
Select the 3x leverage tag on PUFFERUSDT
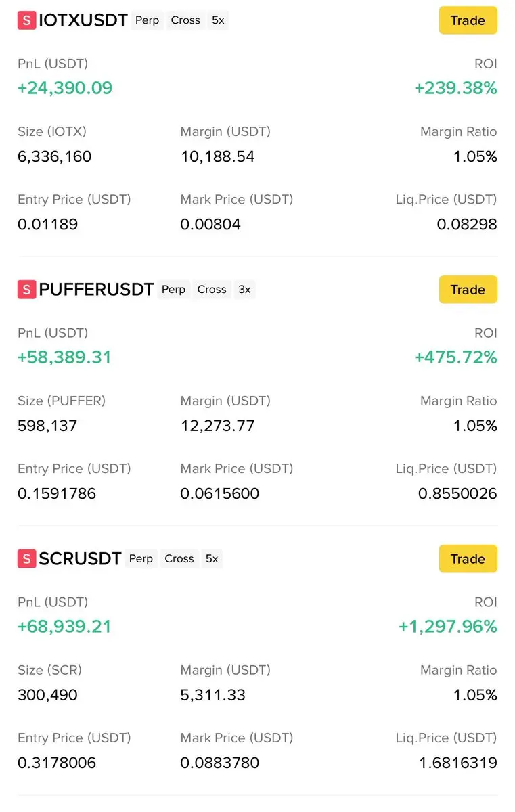coord(244,290)
